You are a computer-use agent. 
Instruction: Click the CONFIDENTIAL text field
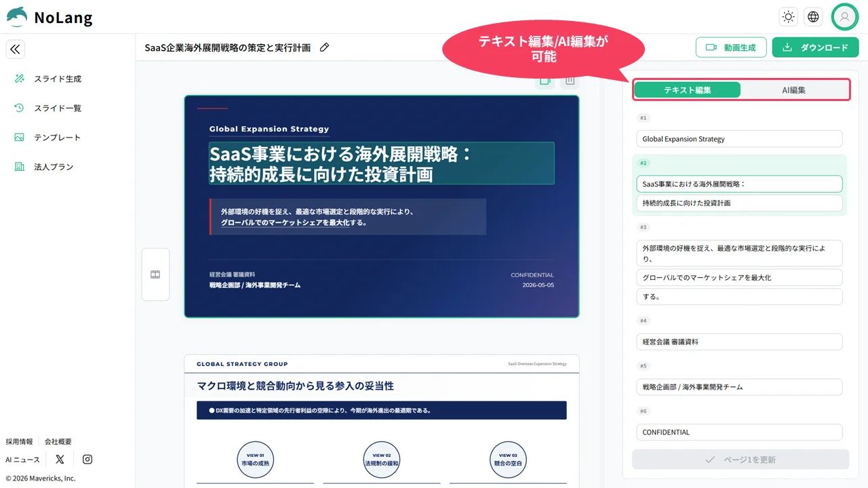coord(739,432)
